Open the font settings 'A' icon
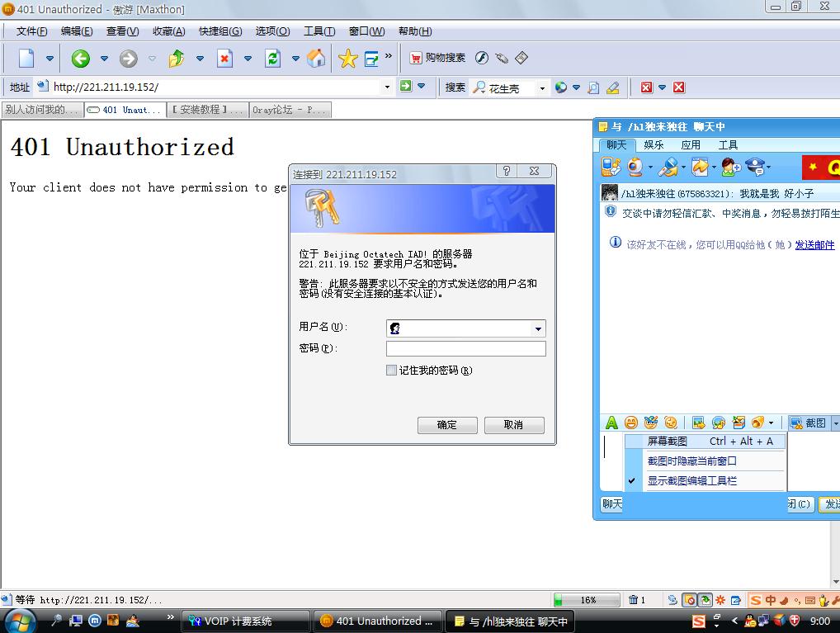Screen dimensions: 840x633 pyautogui.click(x=611, y=423)
